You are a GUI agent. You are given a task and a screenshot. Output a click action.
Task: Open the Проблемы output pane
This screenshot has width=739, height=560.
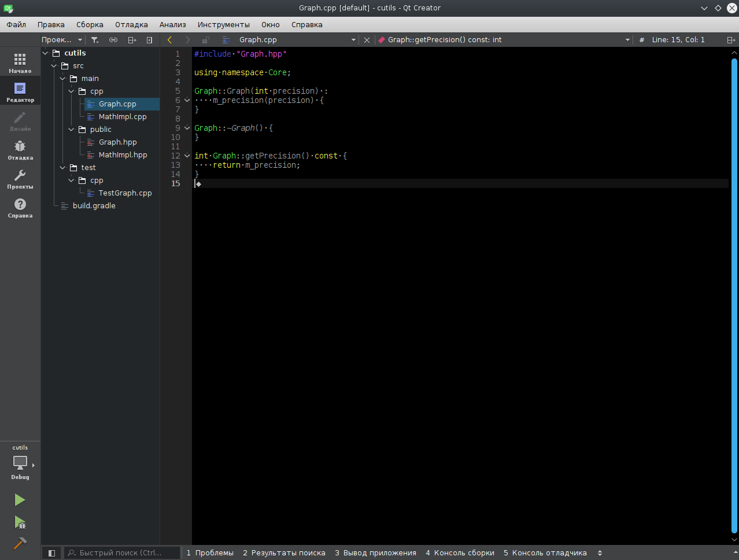coord(210,553)
